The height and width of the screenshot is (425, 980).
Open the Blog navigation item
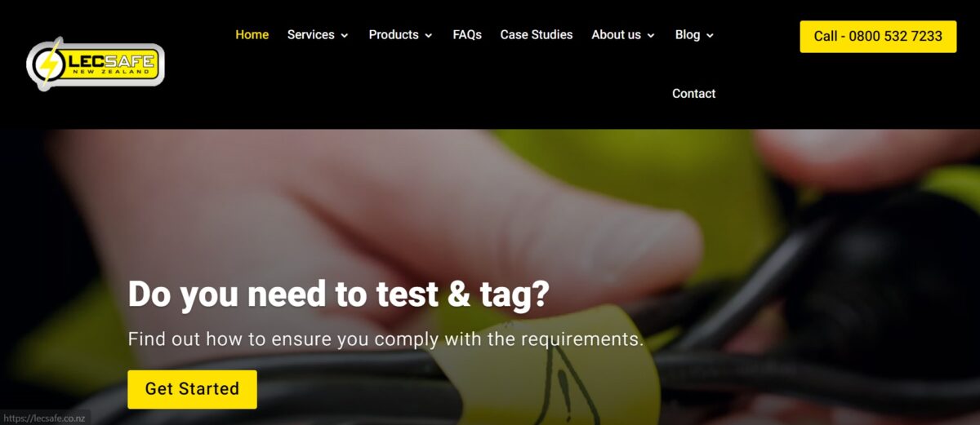coord(688,35)
